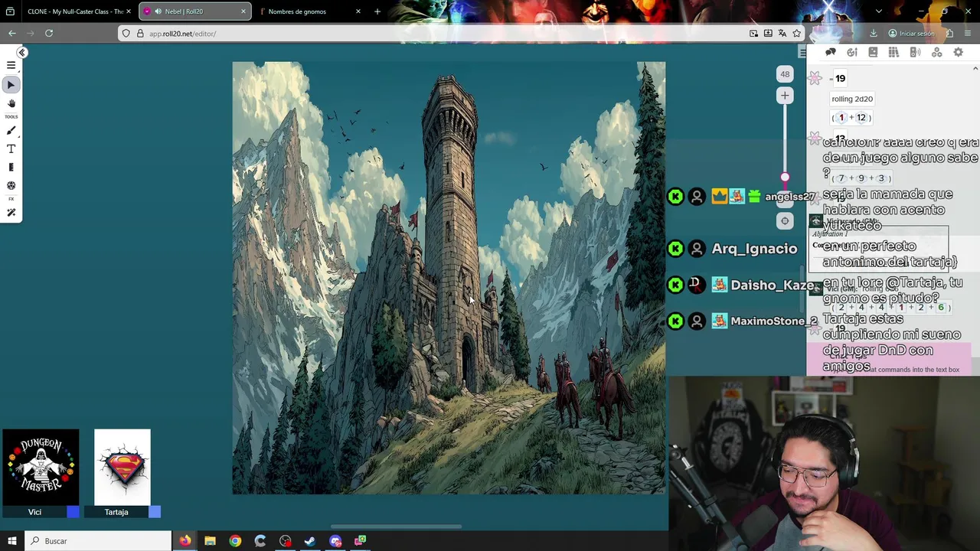The height and width of the screenshot is (551, 980).
Task: Open Chrome from the taskbar
Action: point(235,541)
